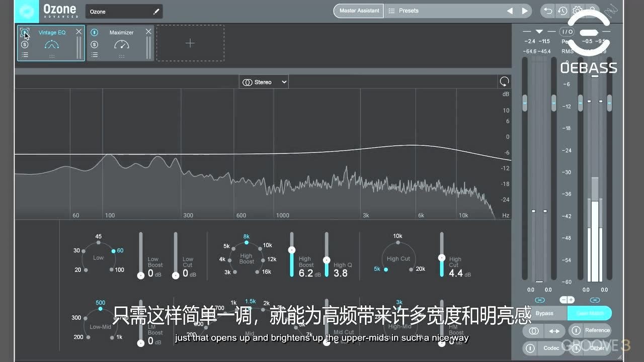Select 100 Hz on the Low frequency dial
This screenshot has height=362, width=644.
112,270
